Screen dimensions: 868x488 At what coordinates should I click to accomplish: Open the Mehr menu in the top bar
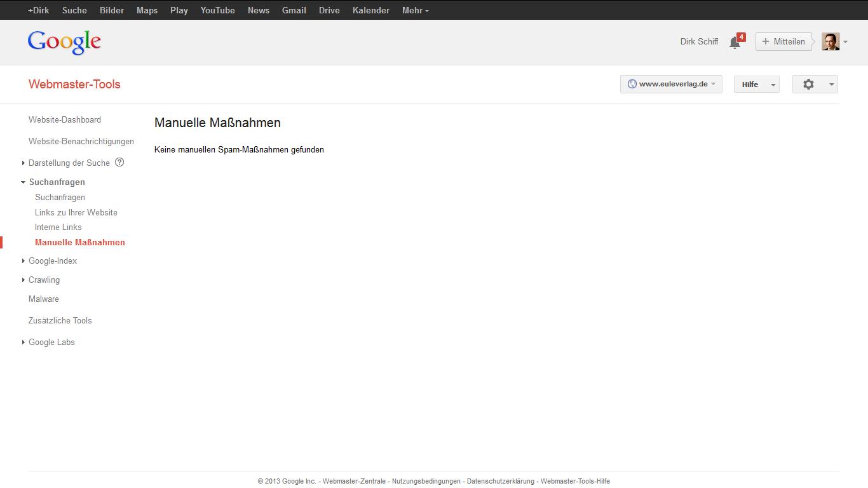tap(416, 10)
